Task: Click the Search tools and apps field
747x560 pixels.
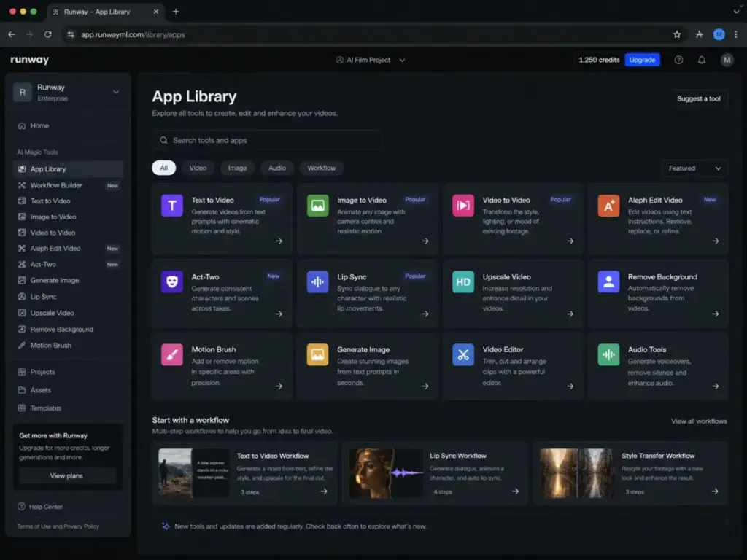Action: (267, 140)
